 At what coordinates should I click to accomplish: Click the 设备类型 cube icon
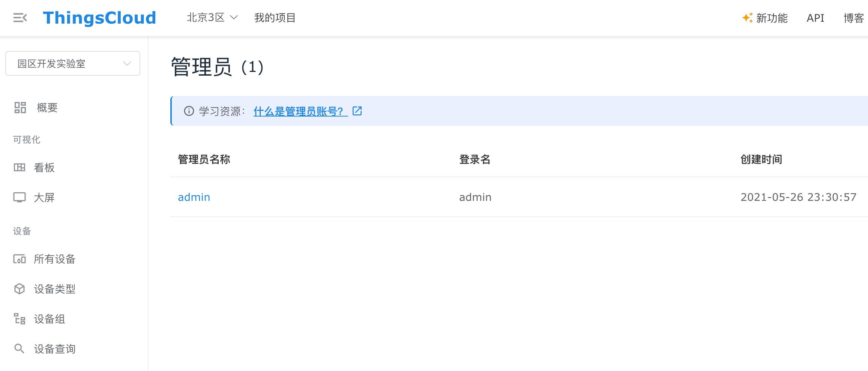(20, 289)
